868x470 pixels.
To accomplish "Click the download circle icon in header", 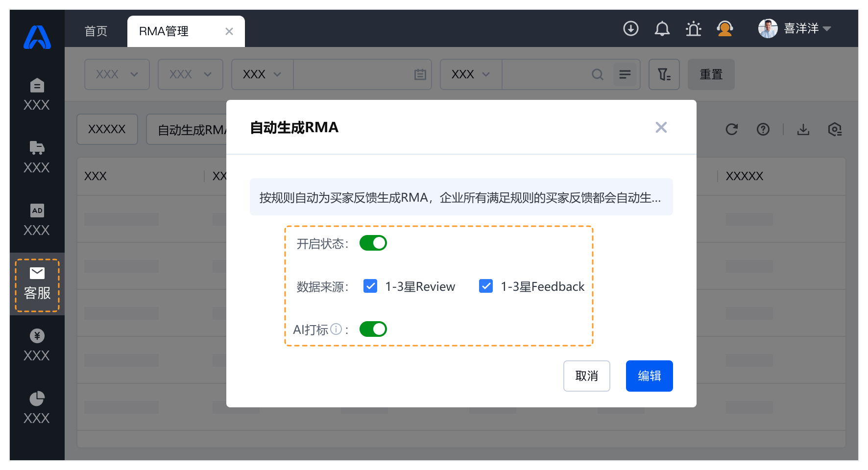I will [x=630, y=29].
